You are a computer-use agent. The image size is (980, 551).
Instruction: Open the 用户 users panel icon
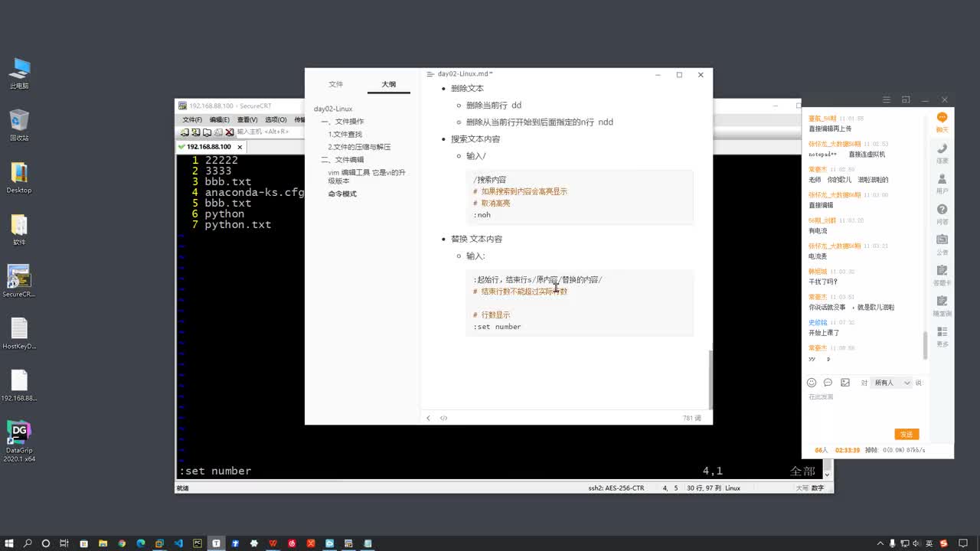(x=942, y=183)
